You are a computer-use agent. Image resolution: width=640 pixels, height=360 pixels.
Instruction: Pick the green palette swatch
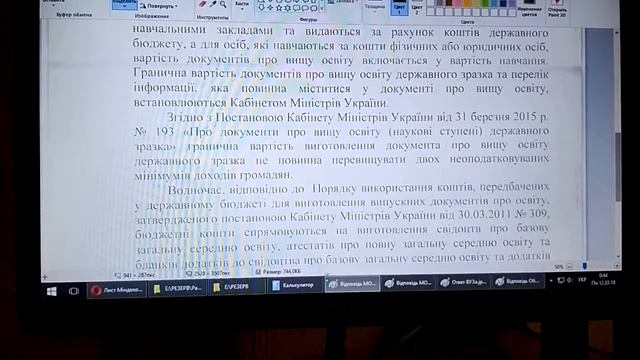point(485,4)
